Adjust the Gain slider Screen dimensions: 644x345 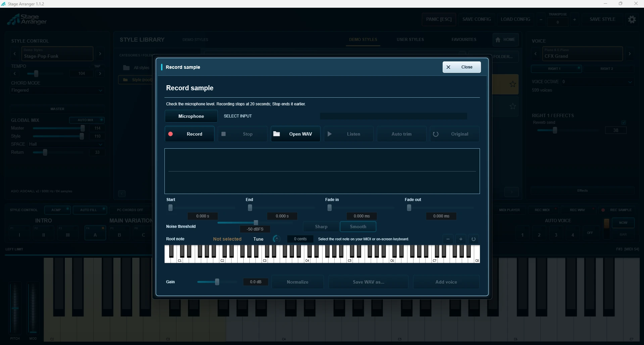tap(217, 282)
